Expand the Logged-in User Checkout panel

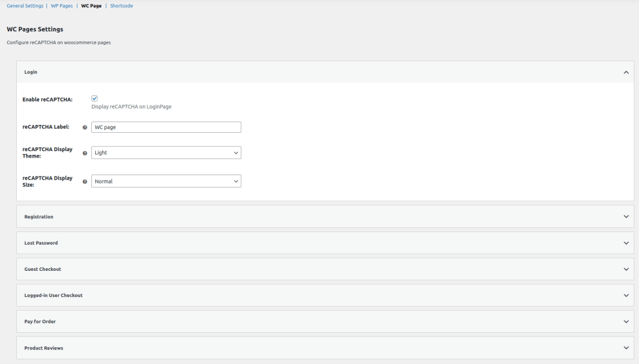tap(325, 295)
